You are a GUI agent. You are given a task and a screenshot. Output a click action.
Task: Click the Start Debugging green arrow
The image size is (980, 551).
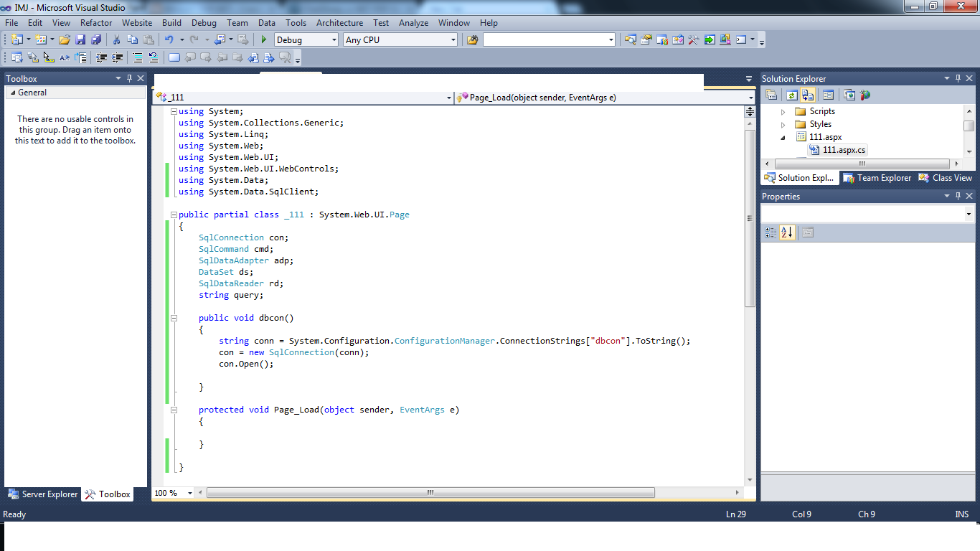tap(263, 39)
